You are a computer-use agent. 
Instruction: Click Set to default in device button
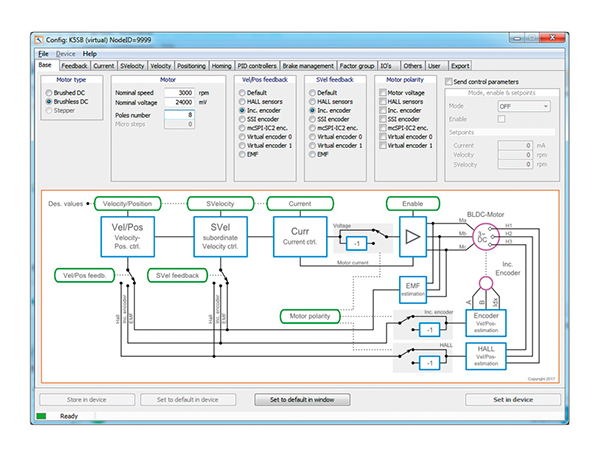coord(188,400)
